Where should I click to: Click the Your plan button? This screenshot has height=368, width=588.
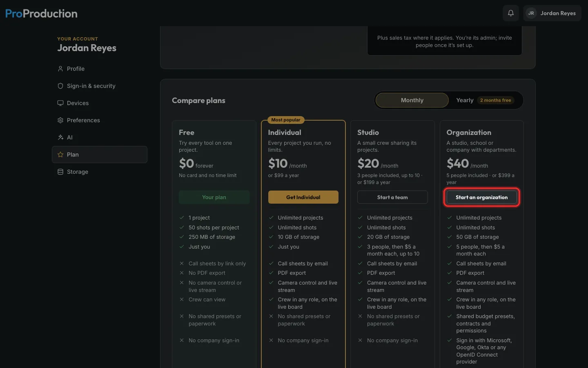pyautogui.click(x=214, y=197)
